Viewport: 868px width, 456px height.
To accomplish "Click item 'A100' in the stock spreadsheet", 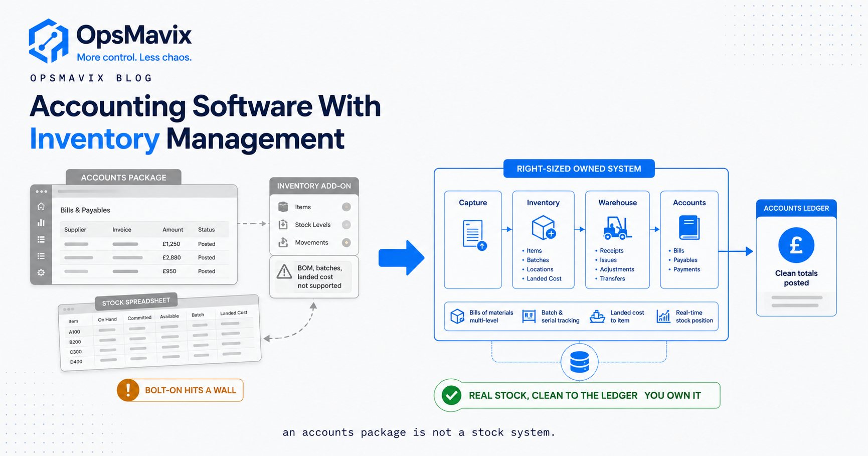I will [x=74, y=332].
